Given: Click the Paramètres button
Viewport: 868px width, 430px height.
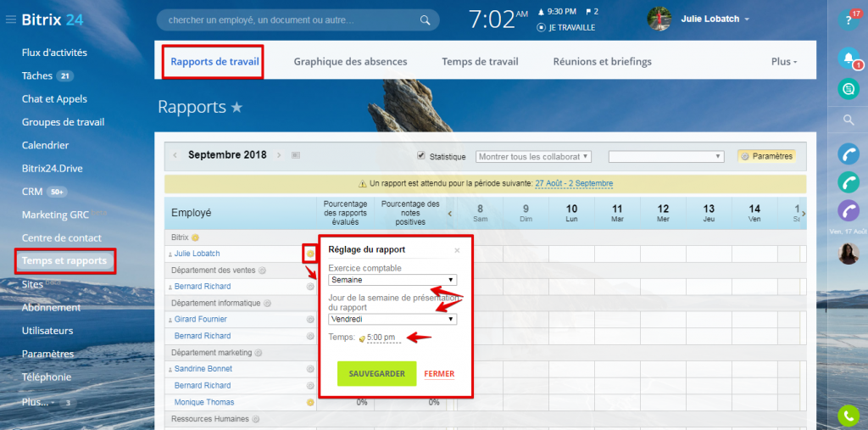Looking at the screenshot, I should (766, 156).
